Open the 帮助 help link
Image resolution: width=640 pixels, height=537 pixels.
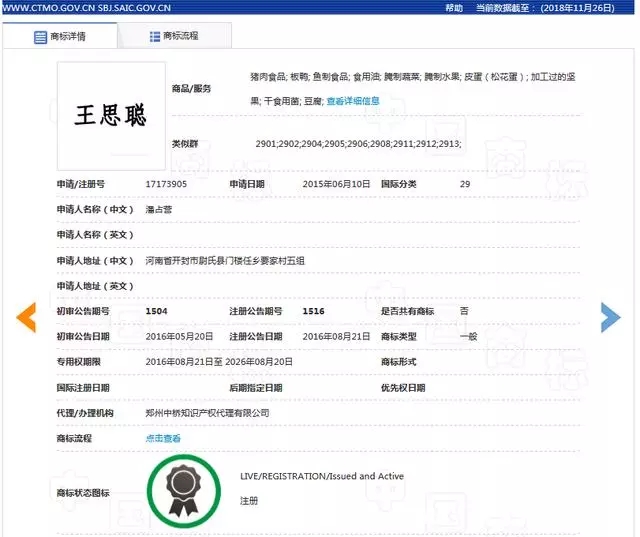[454, 7]
